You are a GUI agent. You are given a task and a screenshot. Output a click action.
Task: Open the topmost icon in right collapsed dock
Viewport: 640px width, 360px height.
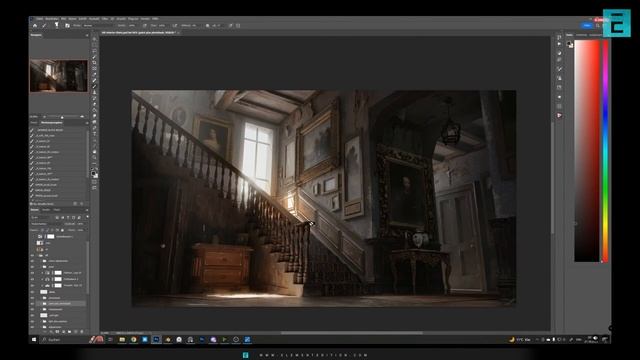[559, 37]
